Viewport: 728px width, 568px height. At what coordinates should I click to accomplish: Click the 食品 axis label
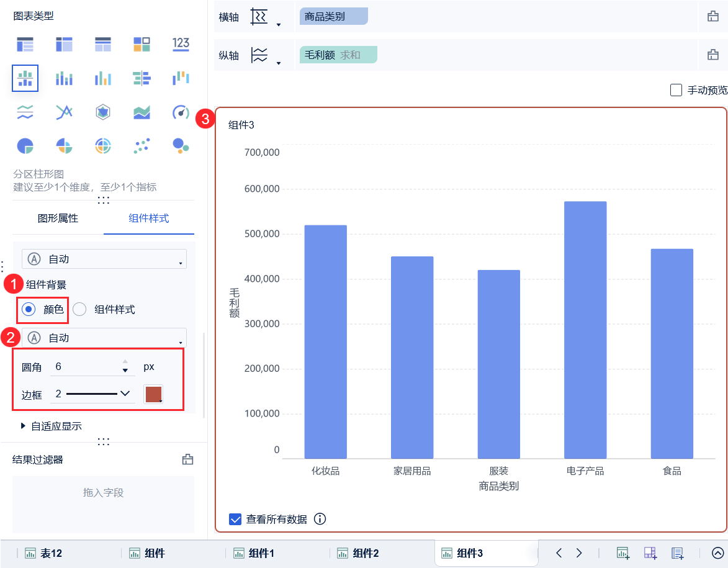point(672,471)
